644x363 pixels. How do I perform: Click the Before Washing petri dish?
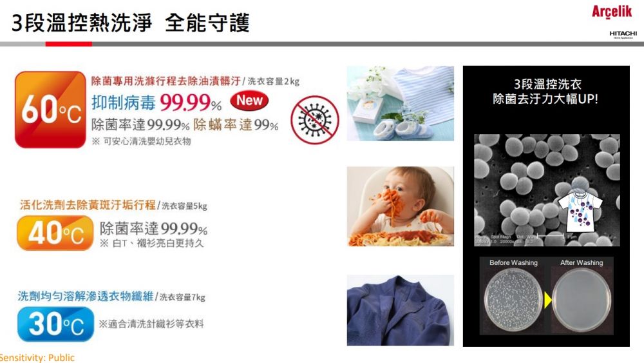coord(513,300)
